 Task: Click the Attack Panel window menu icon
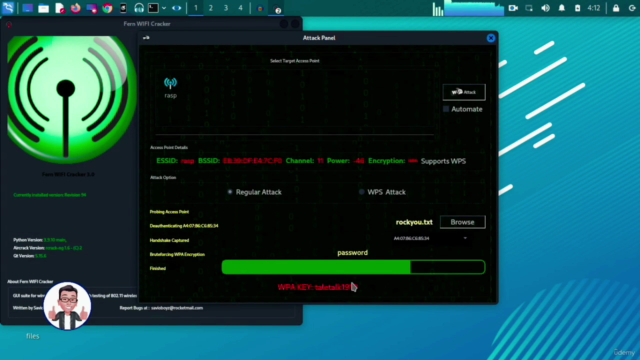[146, 38]
